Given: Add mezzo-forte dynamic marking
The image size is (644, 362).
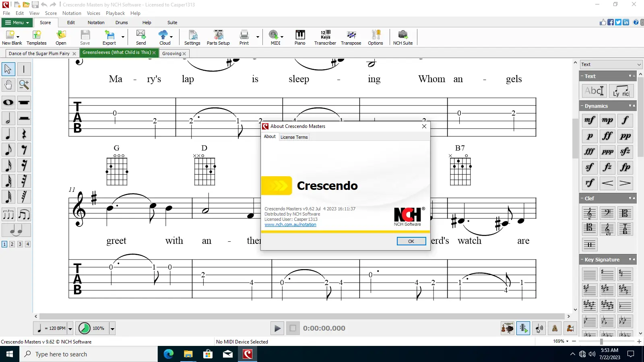Looking at the screenshot, I should pos(590,120).
